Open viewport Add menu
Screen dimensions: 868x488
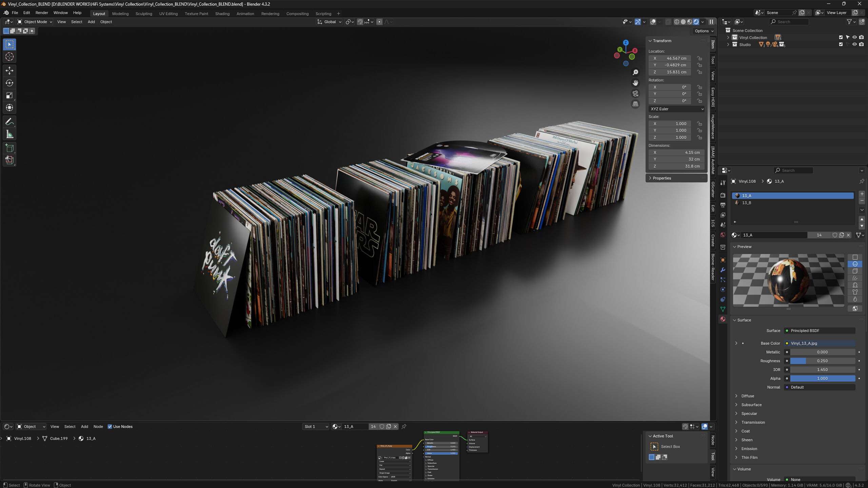tap(91, 22)
